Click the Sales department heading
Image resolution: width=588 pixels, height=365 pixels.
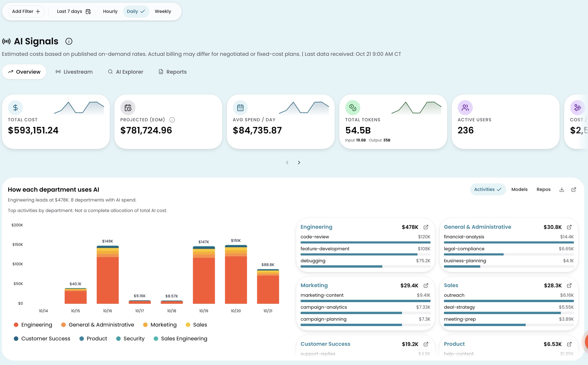(451, 285)
